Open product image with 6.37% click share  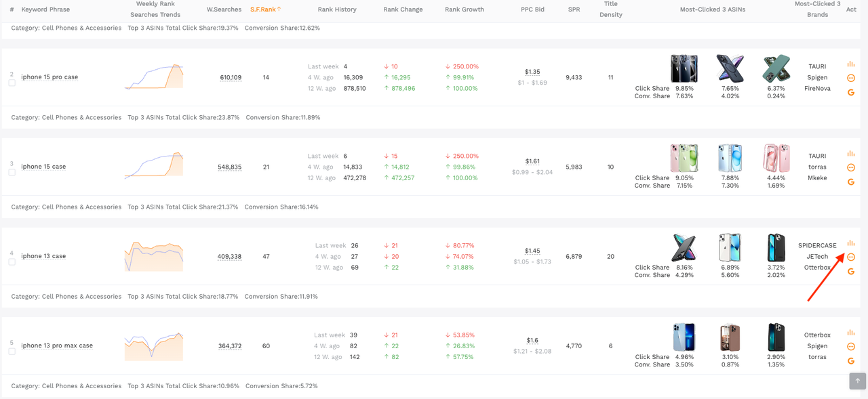pyautogui.click(x=776, y=69)
